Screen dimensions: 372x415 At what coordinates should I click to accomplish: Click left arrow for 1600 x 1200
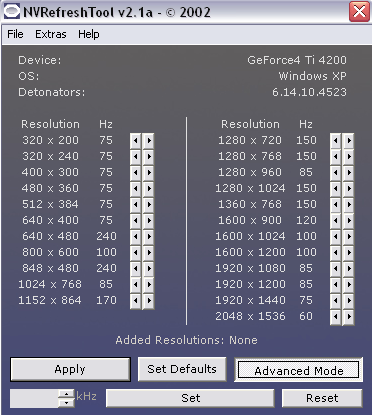(x=335, y=253)
